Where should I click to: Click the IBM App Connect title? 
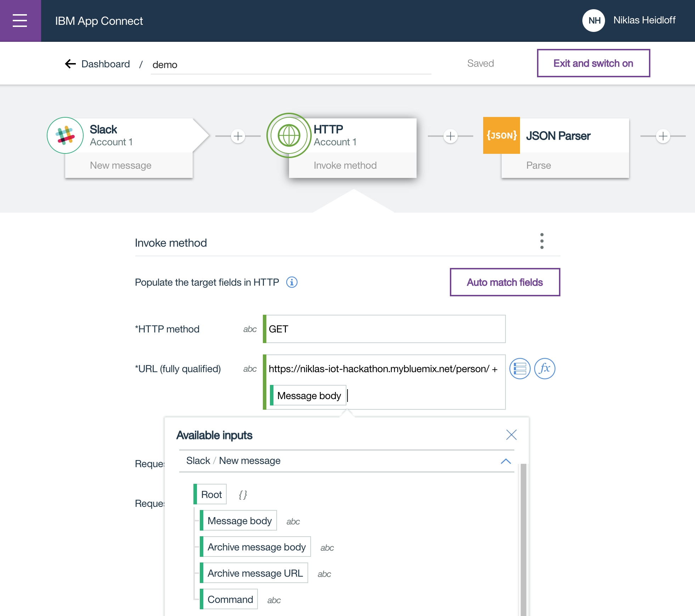pos(99,21)
